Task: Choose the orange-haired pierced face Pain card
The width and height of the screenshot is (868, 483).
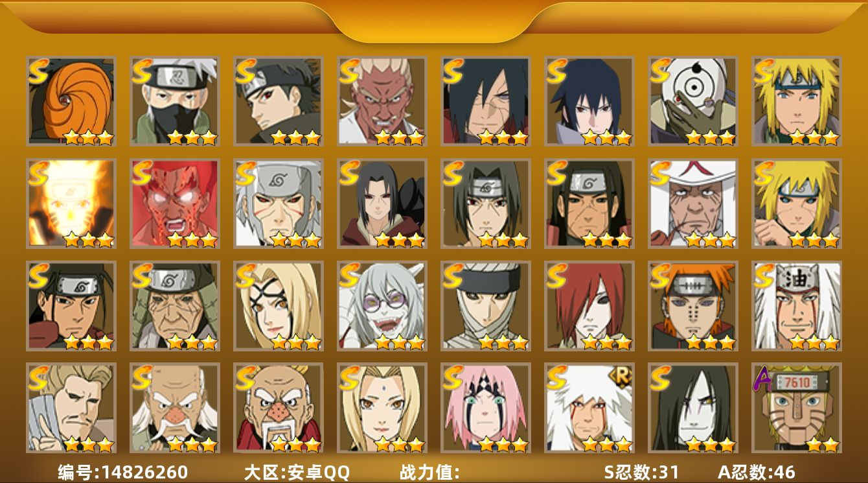Action: pyautogui.click(x=693, y=306)
